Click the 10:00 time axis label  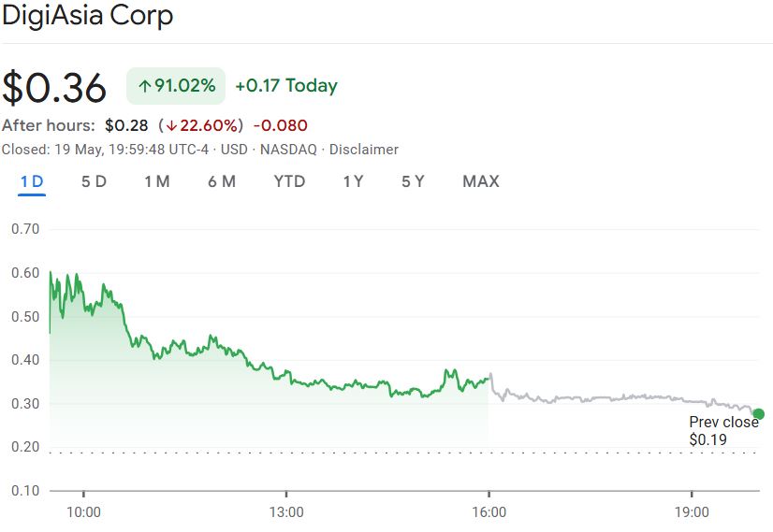(83, 511)
